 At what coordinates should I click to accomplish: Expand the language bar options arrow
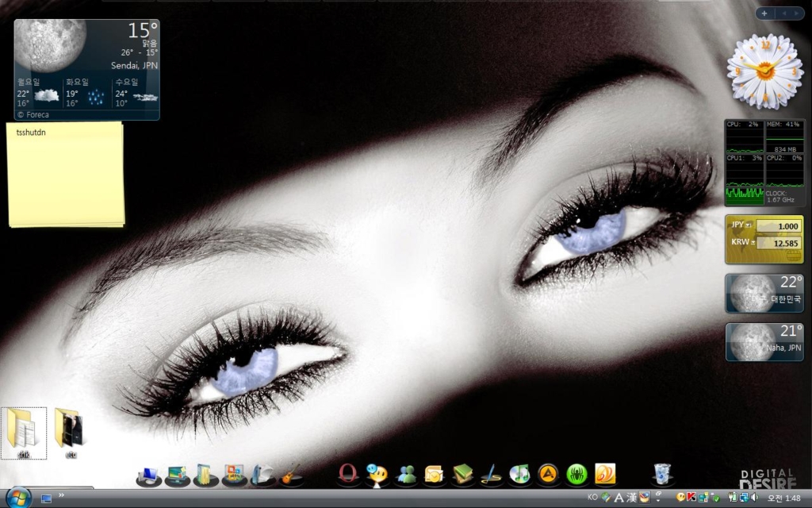point(658,501)
